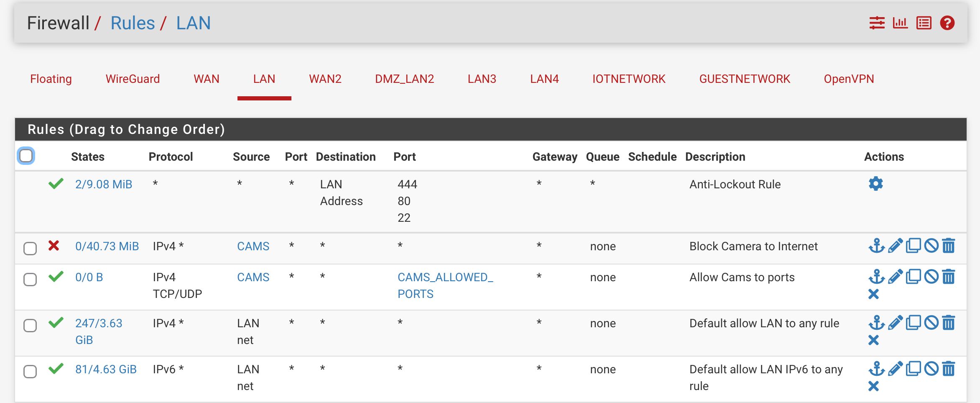
Task: Open the IOTNETWORK rules tab
Action: pyautogui.click(x=628, y=79)
